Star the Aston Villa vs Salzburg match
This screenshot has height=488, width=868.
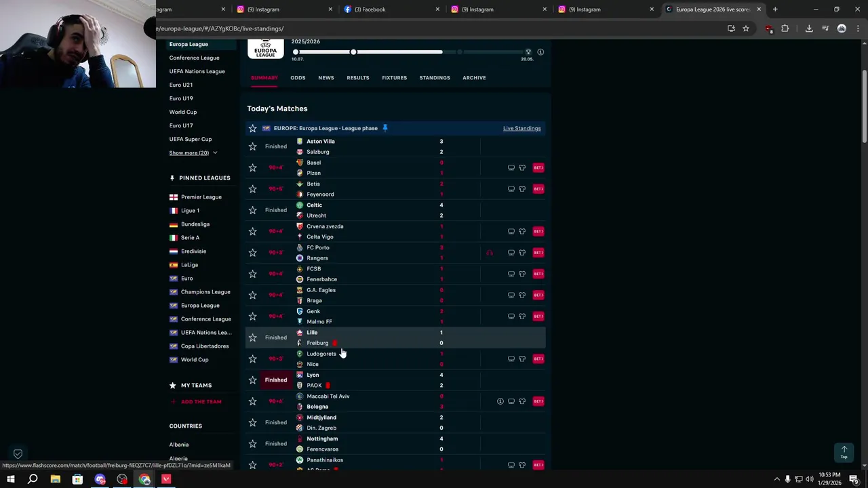coord(252,146)
